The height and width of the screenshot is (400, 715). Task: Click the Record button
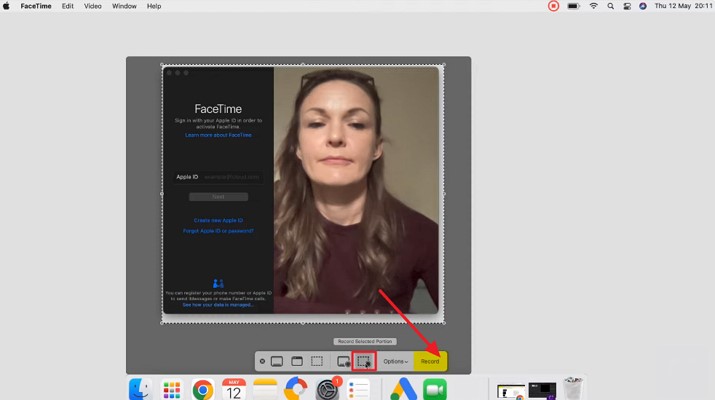point(430,361)
